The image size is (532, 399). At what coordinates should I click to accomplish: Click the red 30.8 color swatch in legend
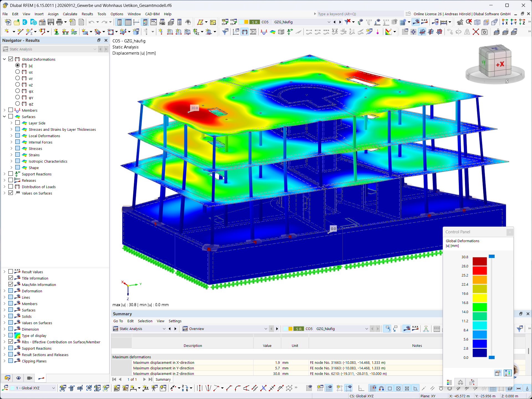[x=480, y=261]
